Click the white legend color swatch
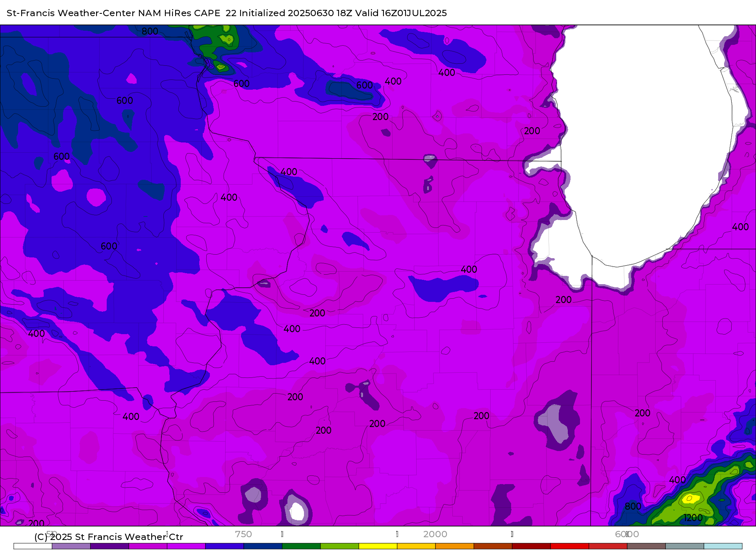This screenshot has width=756, height=551. tap(33, 546)
